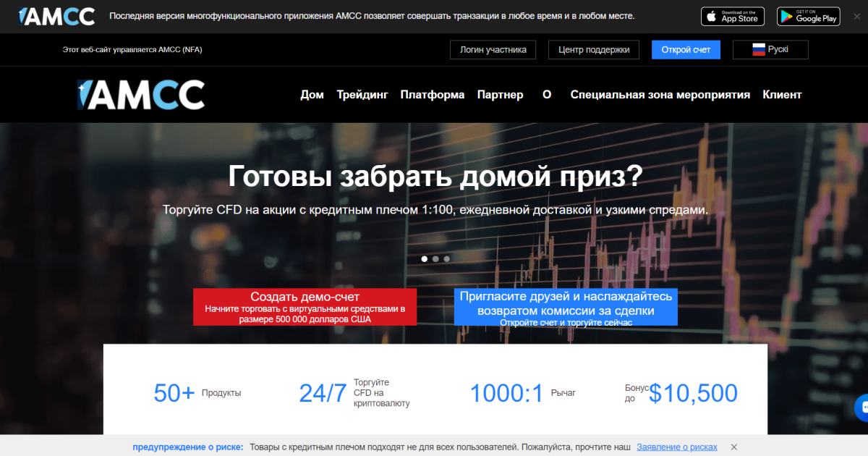
Task: Click the Russian flag language icon
Action: 759,50
